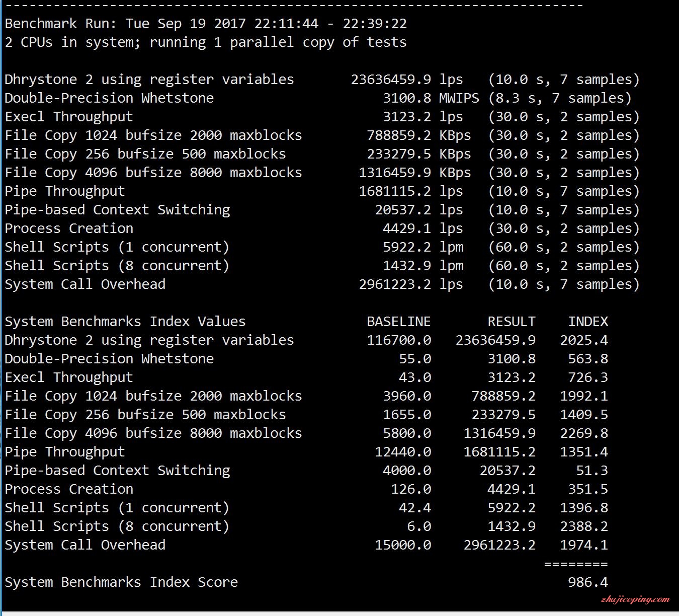Screen dimensions: 679x616
Task: Select the 5922.2 lpm value
Action: pos(422,247)
